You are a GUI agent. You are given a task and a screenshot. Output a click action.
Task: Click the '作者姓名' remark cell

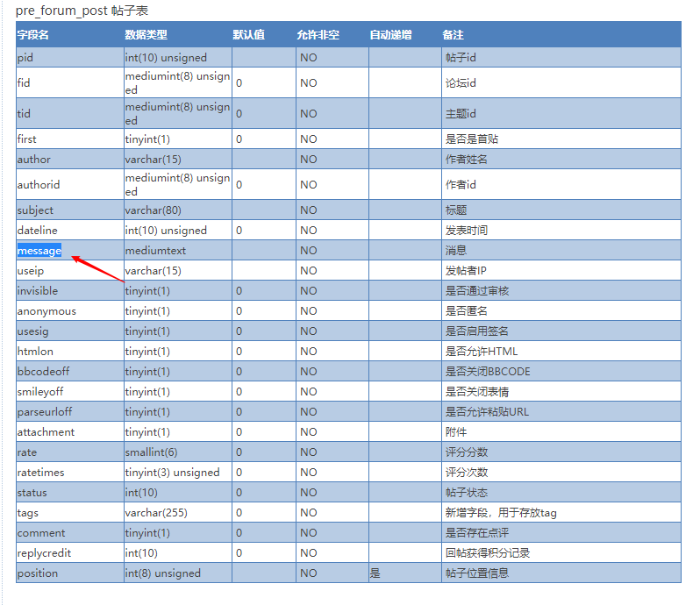[561, 159]
